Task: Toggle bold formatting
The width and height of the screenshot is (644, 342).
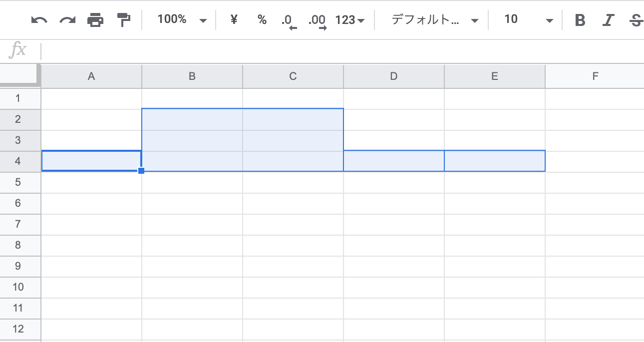Action: pyautogui.click(x=580, y=20)
